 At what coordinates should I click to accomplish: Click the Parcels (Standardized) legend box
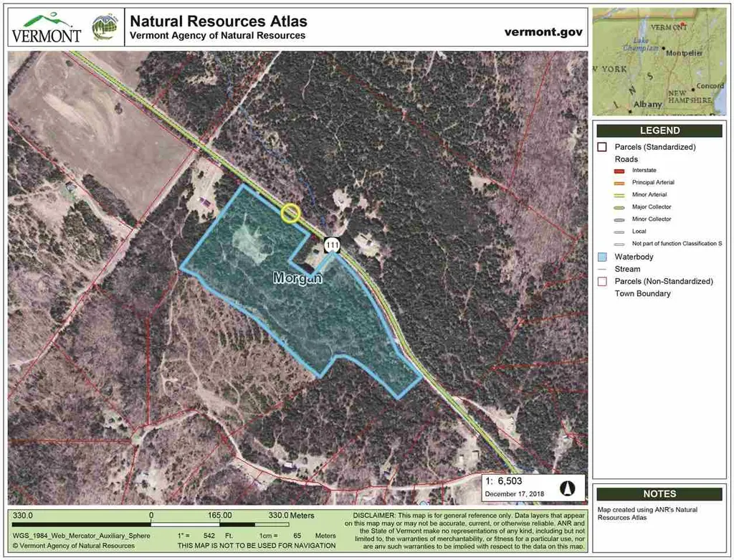click(x=602, y=147)
